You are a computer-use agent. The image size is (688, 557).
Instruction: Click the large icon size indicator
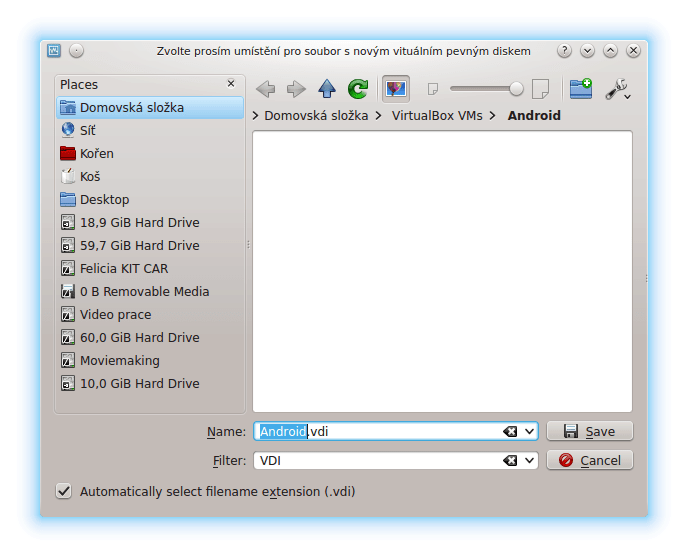click(540, 89)
